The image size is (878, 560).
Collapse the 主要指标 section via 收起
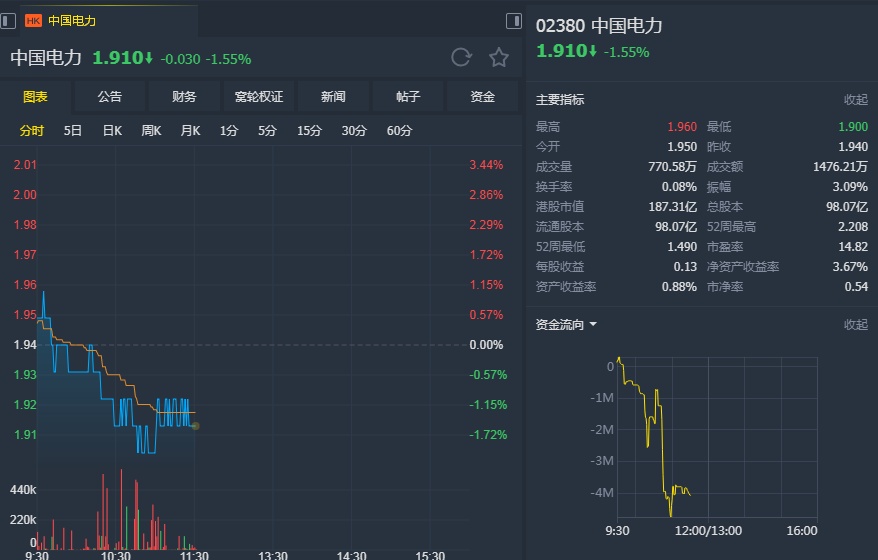click(x=855, y=100)
